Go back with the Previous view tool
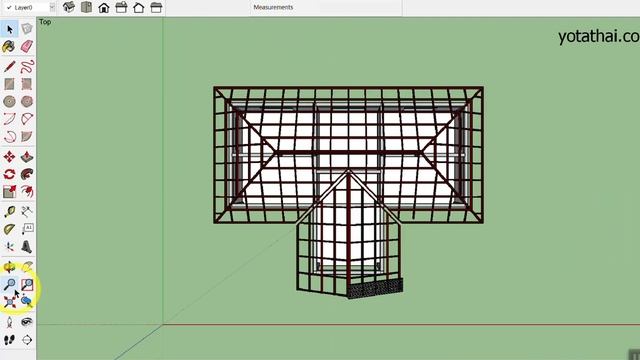The image size is (640, 360). (x=27, y=302)
